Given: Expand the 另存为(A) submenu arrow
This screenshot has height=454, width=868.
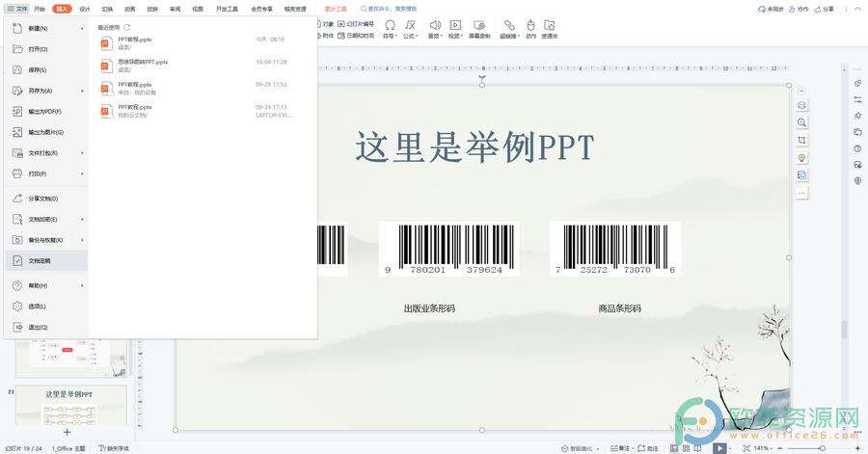Looking at the screenshot, I should [x=82, y=91].
